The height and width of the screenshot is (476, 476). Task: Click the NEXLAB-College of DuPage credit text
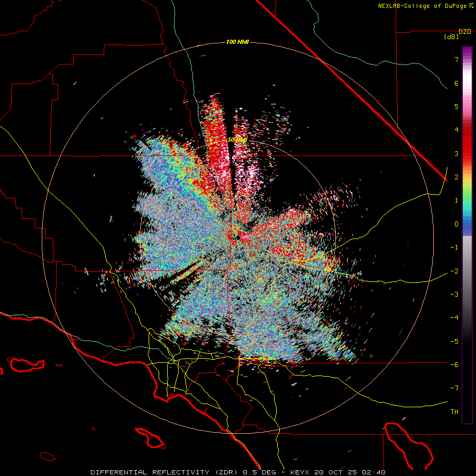pos(423,6)
